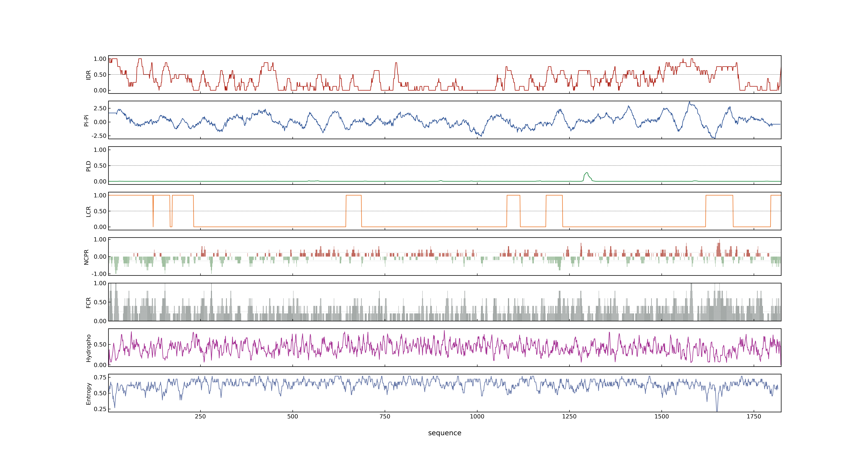
Task: Click the 1.00 tick on IDR axis
Action: point(100,59)
